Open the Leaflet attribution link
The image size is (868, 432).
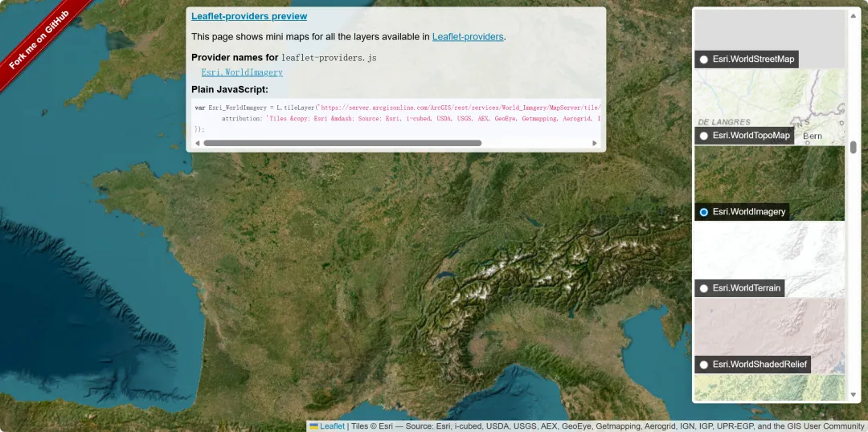pyautogui.click(x=332, y=426)
